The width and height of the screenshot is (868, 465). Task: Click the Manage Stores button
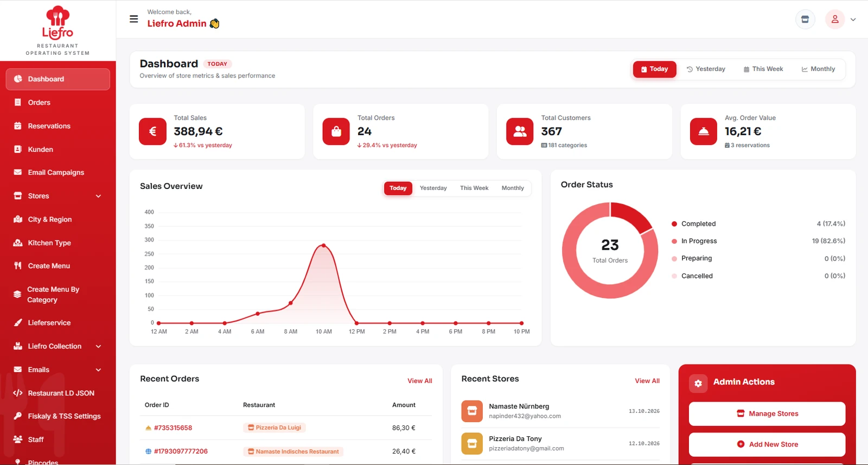point(767,414)
